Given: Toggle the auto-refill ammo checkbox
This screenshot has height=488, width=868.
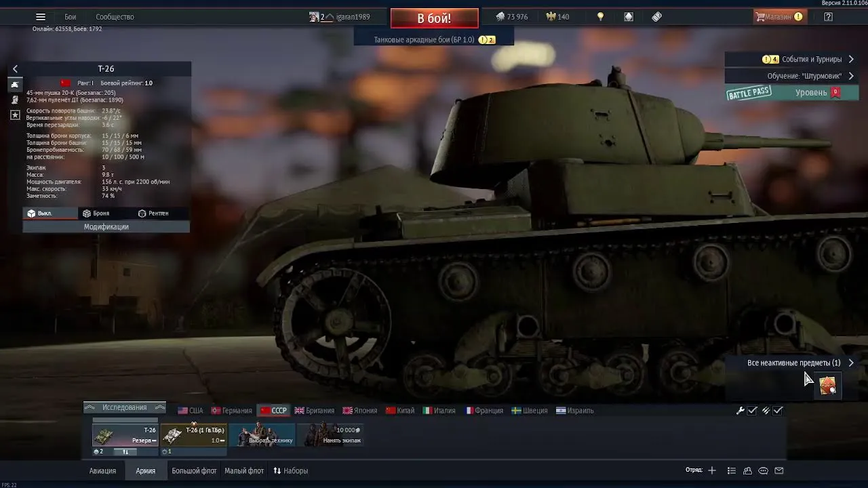Looking at the screenshot, I should 778,411.
